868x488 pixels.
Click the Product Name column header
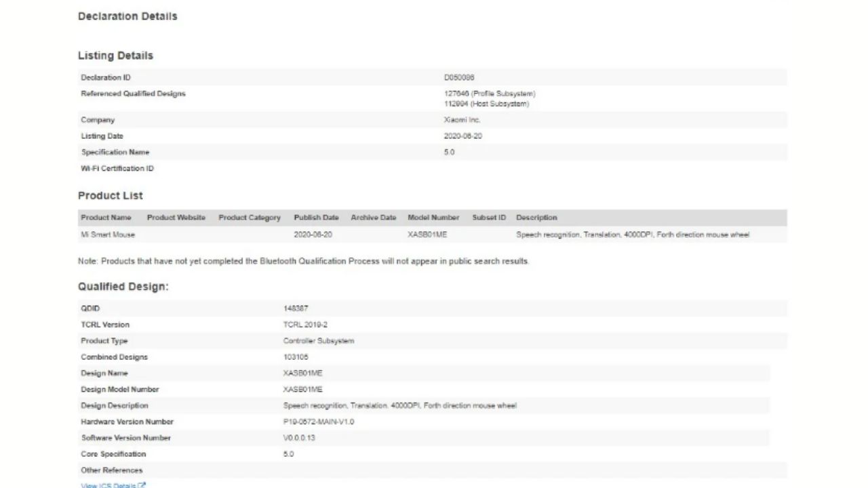pyautogui.click(x=106, y=218)
